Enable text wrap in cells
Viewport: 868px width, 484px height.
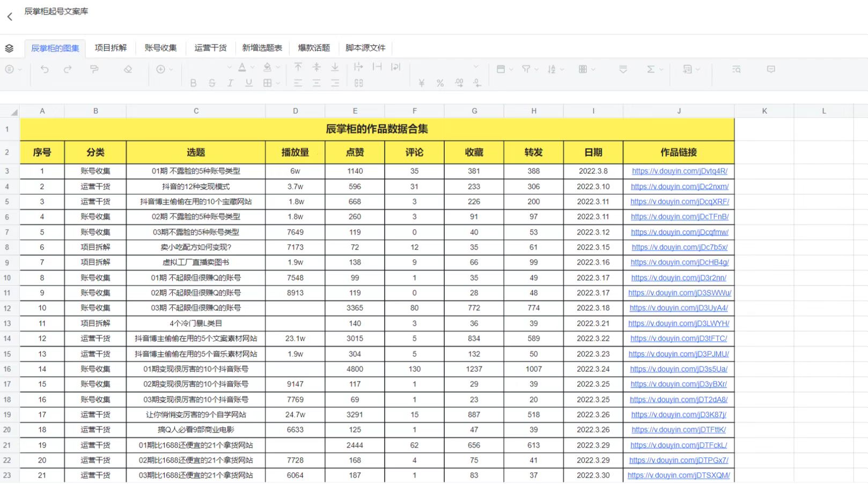coord(395,67)
